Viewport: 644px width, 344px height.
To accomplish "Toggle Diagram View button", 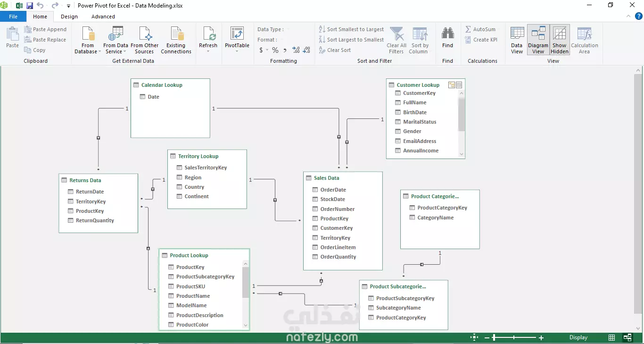I will pos(538,40).
